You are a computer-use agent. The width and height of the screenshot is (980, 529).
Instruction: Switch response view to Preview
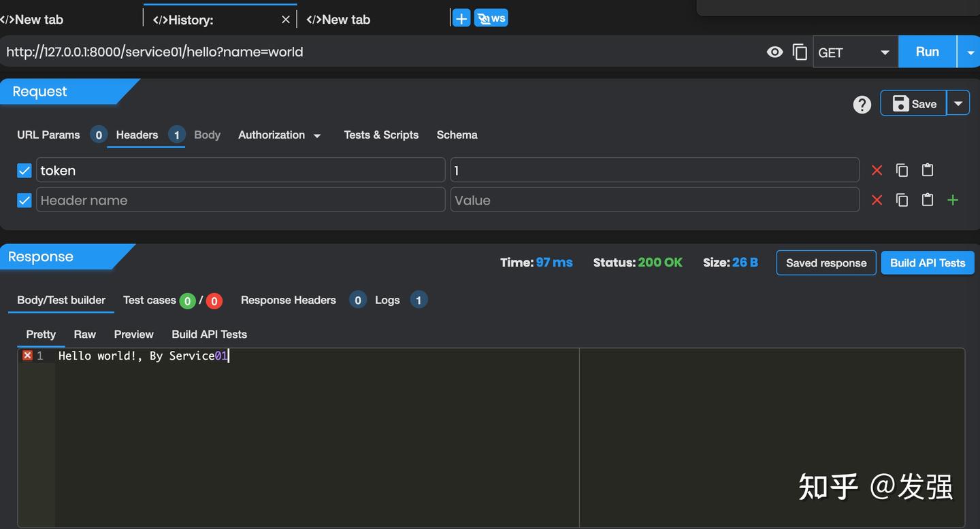pos(134,335)
